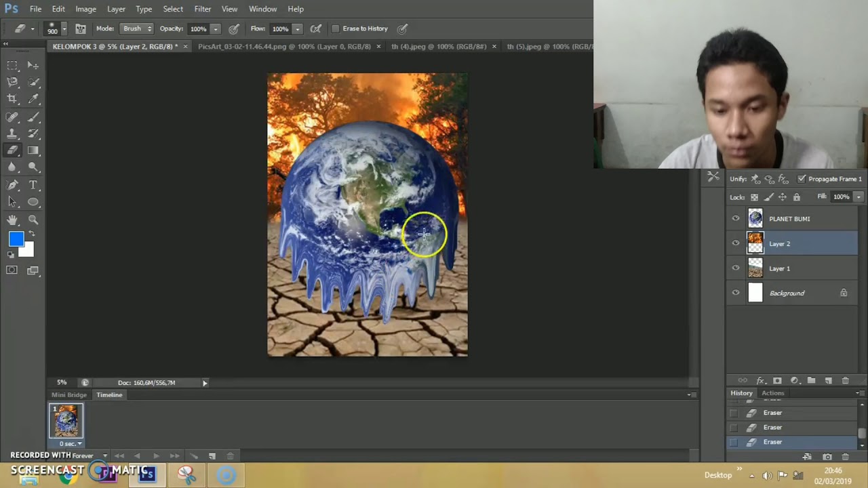Viewport: 868px width, 488px height.
Task: Select the Brush tool in toolbox
Action: pyautogui.click(x=33, y=117)
